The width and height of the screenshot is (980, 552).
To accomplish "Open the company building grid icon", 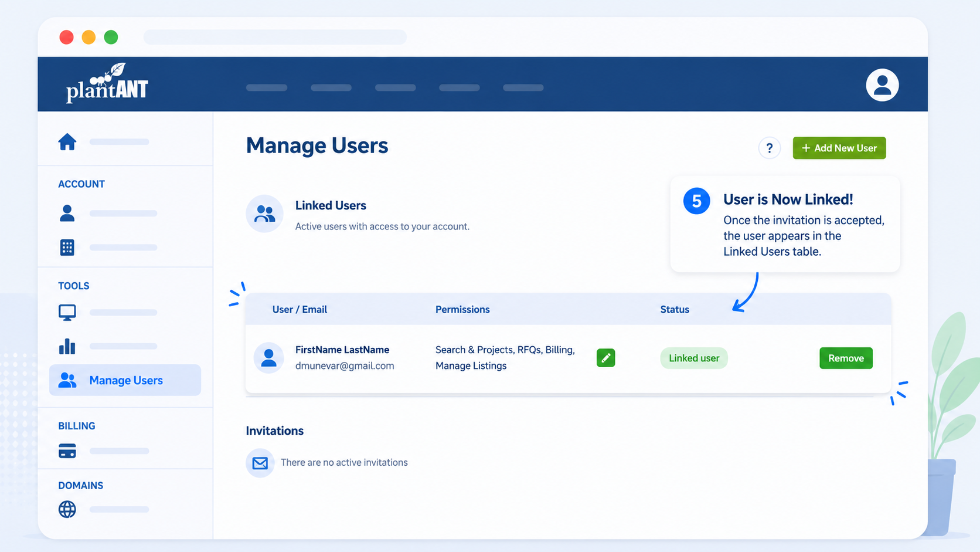I will (67, 248).
